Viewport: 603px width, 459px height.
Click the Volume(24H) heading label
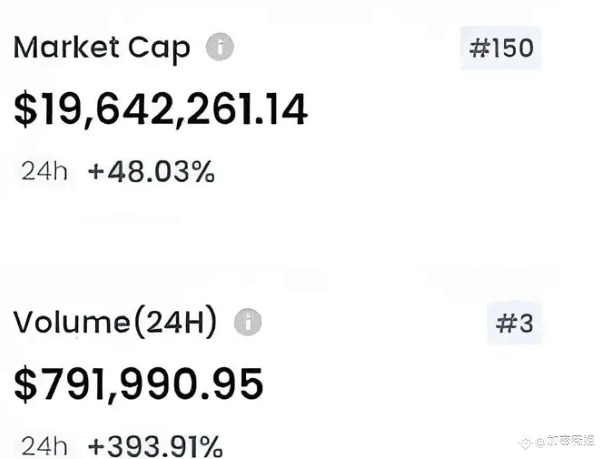[x=115, y=322]
